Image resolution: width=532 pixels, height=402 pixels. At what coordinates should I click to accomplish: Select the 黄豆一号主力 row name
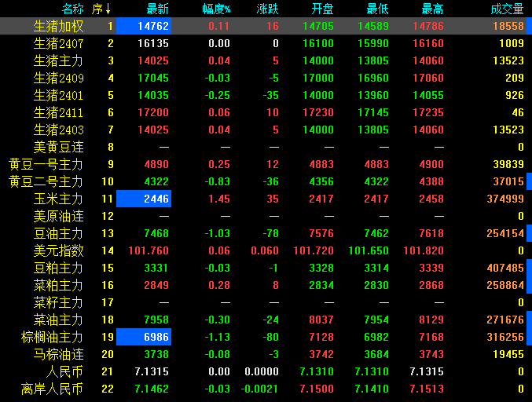coord(46,164)
